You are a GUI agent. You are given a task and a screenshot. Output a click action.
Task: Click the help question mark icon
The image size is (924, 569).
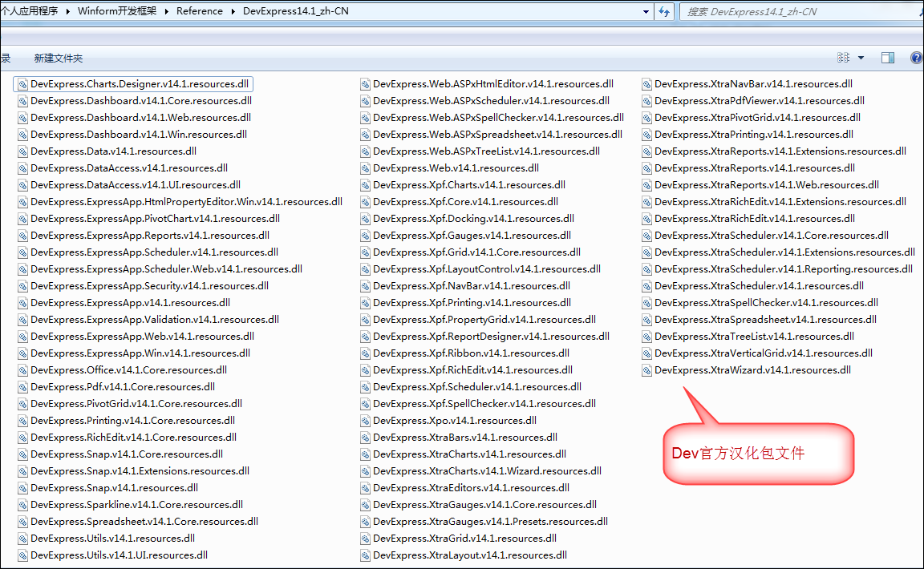[916, 58]
